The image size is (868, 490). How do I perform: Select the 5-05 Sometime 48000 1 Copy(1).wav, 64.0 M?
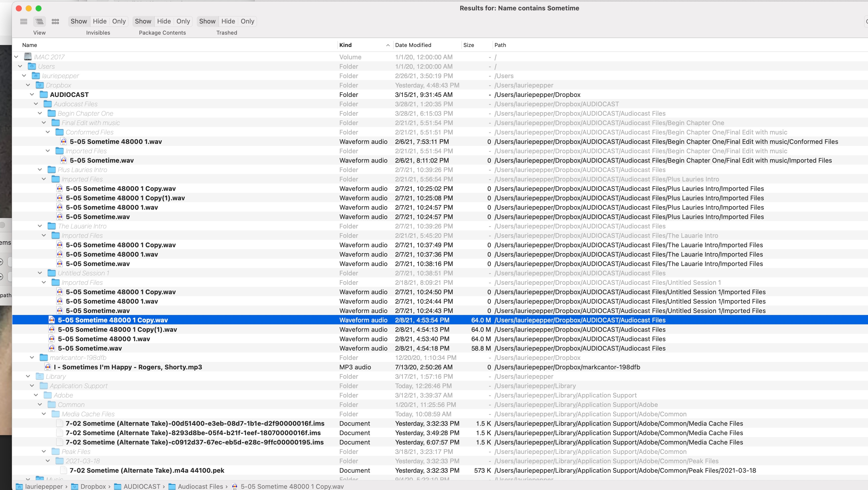pos(117,329)
